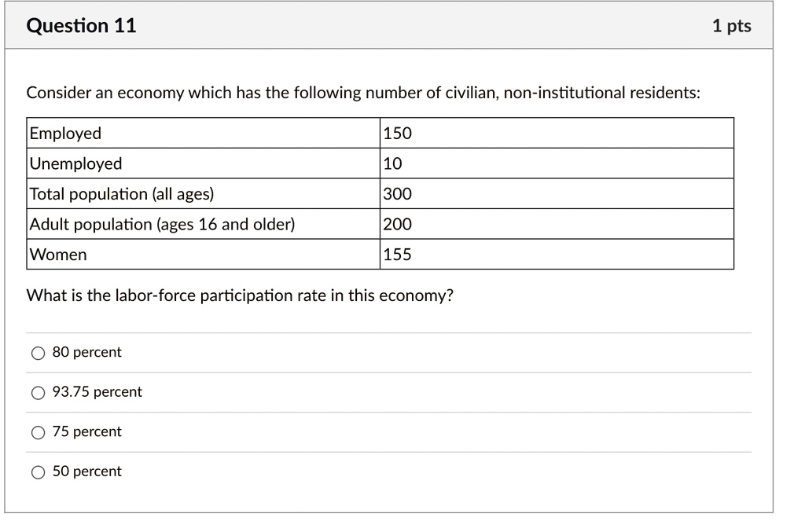This screenshot has width=805, height=532.
Task: Click the value 150 in the table
Action: click(x=397, y=134)
